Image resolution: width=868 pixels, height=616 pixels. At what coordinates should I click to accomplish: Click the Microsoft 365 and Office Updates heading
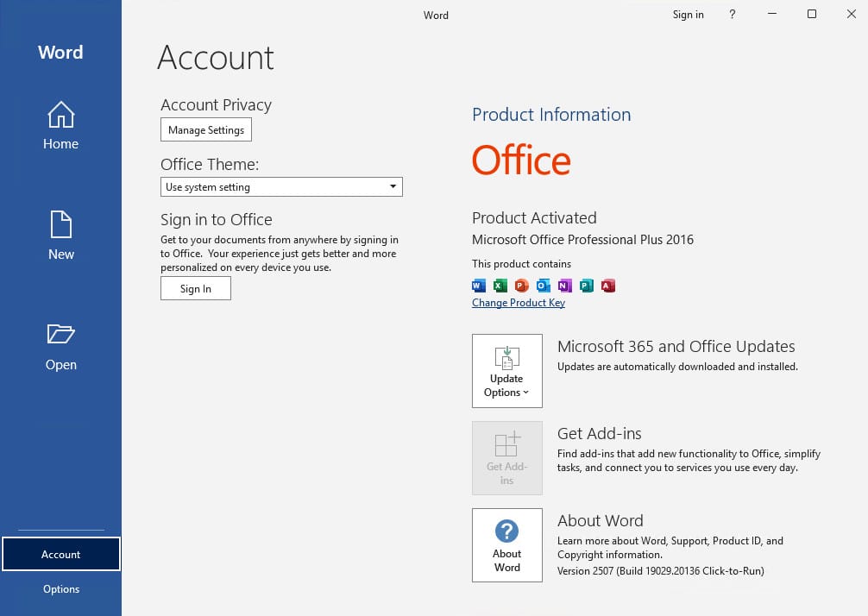tap(676, 347)
